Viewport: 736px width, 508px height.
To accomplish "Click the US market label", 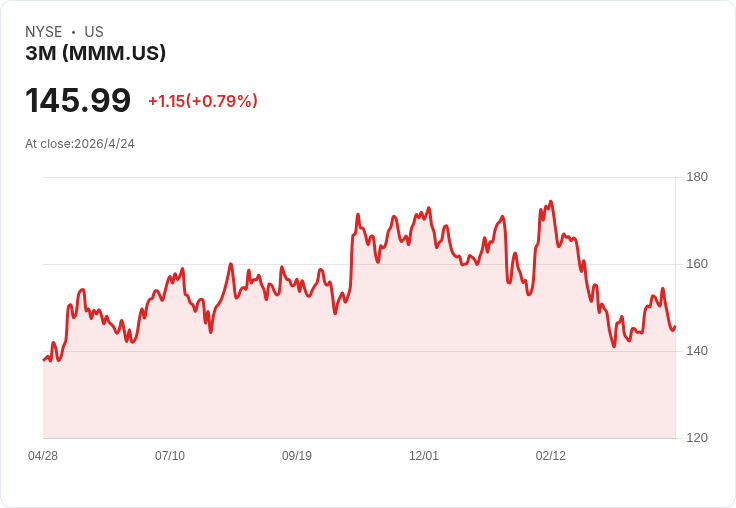I will (x=94, y=32).
